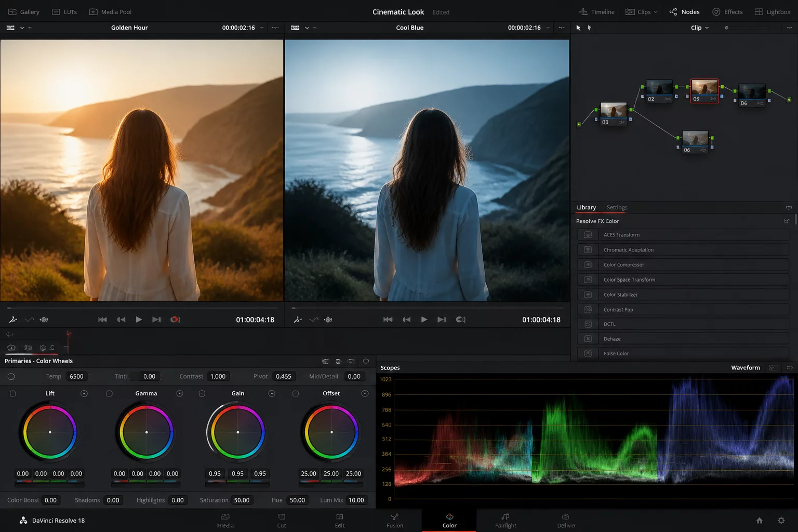Screen dimensions: 798x532
Task: Select node 02 in the node graph
Action: pyautogui.click(x=659, y=91)
